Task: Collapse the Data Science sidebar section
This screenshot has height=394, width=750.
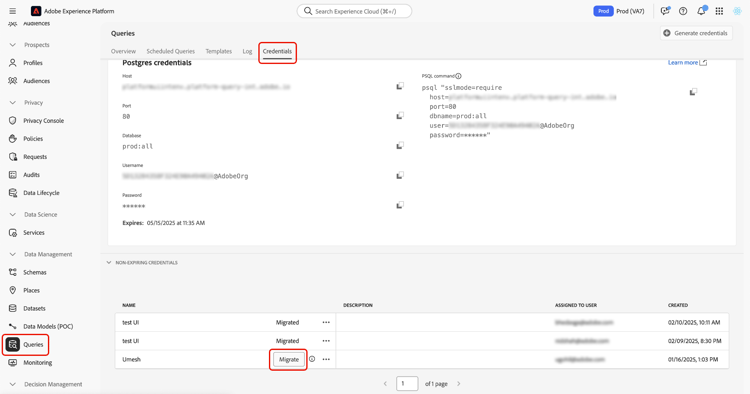Action: coord(12,215)
